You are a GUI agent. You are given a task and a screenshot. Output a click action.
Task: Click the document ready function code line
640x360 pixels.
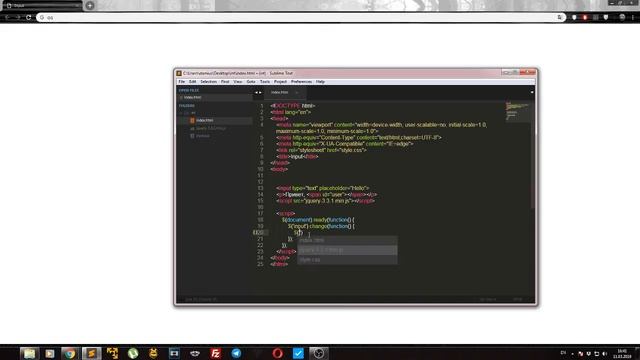point(318,220)
